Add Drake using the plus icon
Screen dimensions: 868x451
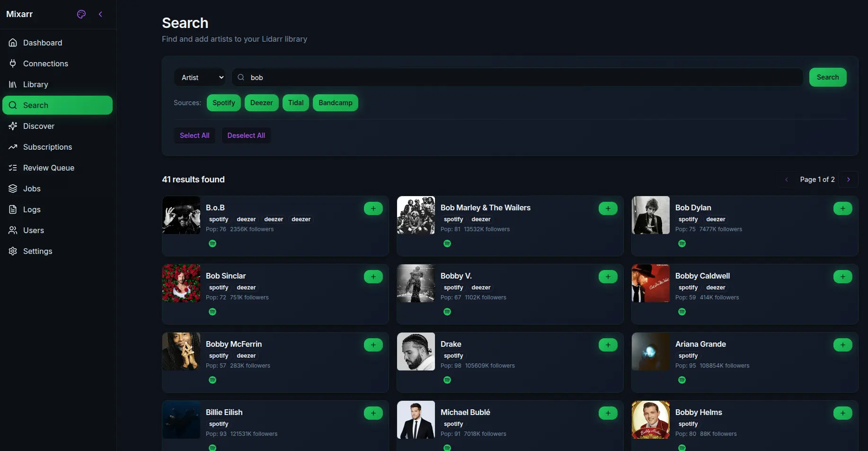point(608,345)
